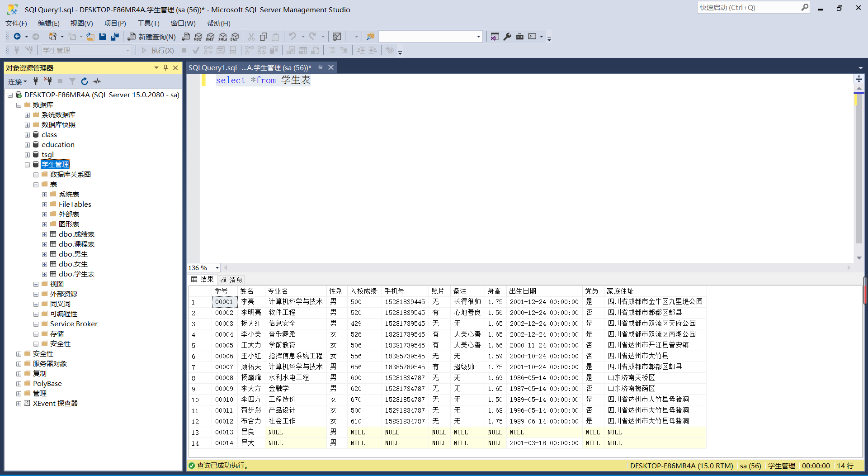Click the Save All icon
The width and height of the screenshot is (868, 476).
point(115,37)
